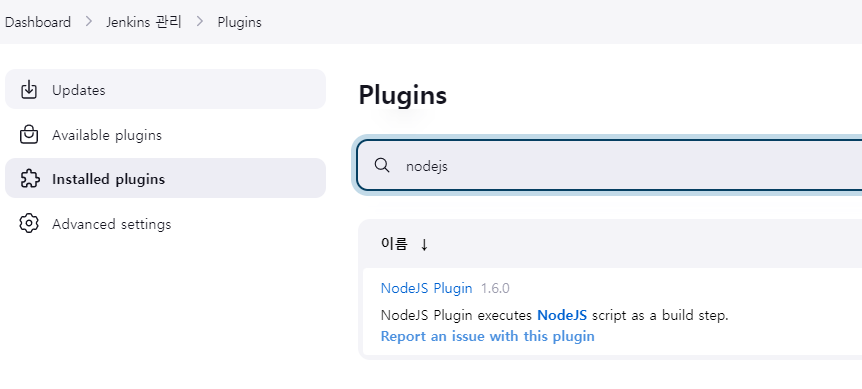
Task: Go to Jenkins 관리 breadcrumb
Action: [144, 22]
